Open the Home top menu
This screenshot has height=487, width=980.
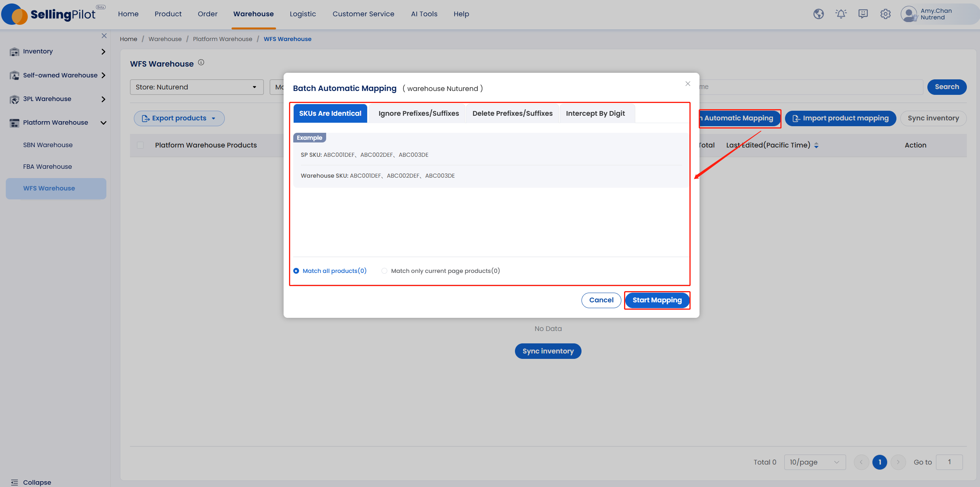pyautogui.click(x=128, y=14)
